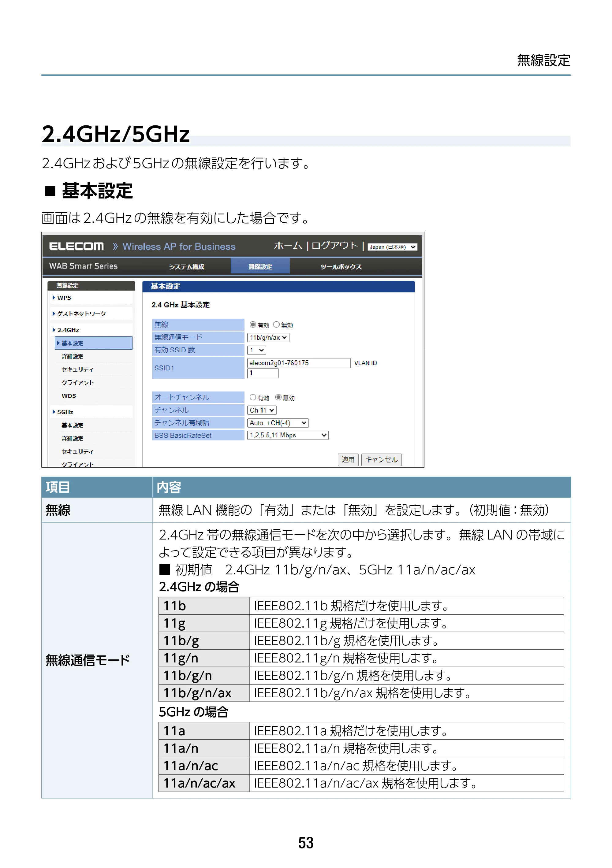This screenshot has height=868, width=612.
Task: Select セキュリティ under 5GHz
Action: tap(77, 452)
